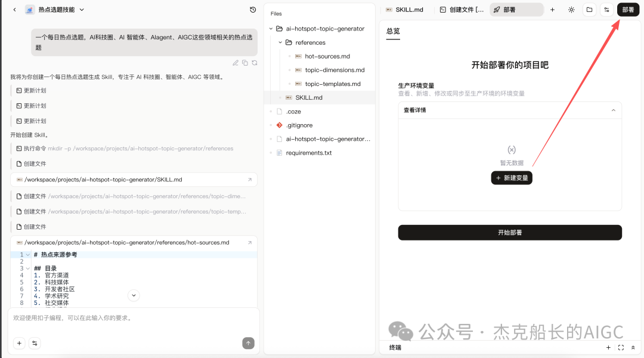Switch to the 部署 rocket tab
Screen dimensions: 644x358
tap(516, 10)
